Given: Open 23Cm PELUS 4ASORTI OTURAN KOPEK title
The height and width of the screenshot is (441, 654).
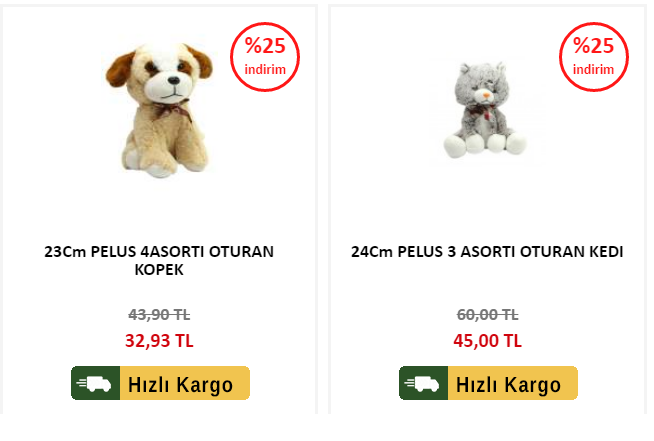Looking at the screenshot, I should tap(159, 260).
